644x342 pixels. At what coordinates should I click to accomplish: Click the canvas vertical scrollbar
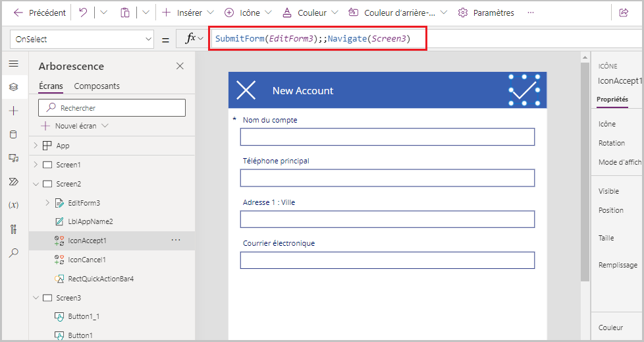click(585, 173)
